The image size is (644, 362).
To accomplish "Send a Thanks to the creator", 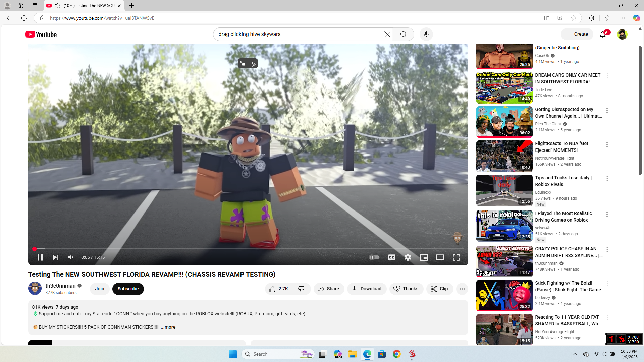I will [406, 289].
